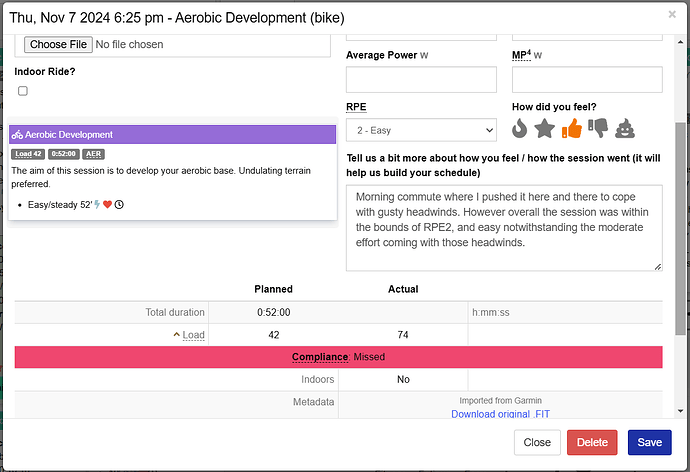Click the Close button
690x472 pixels.
pos(537,442)
